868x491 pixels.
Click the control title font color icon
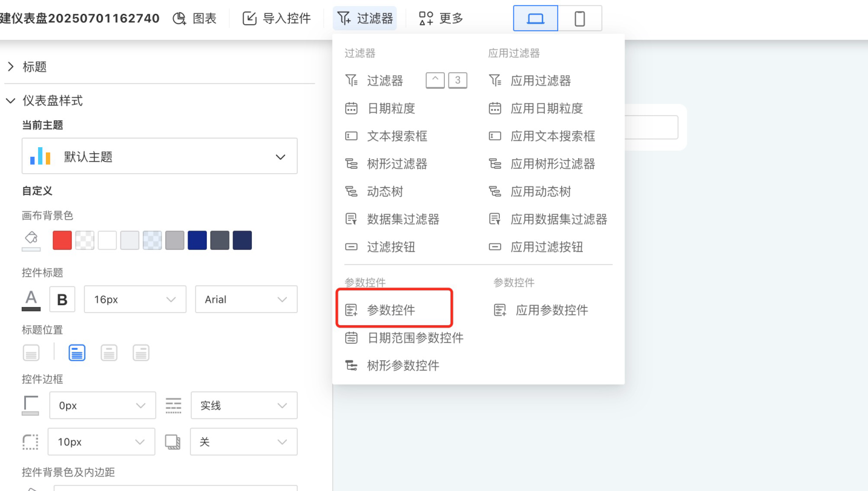coord(31,300)
